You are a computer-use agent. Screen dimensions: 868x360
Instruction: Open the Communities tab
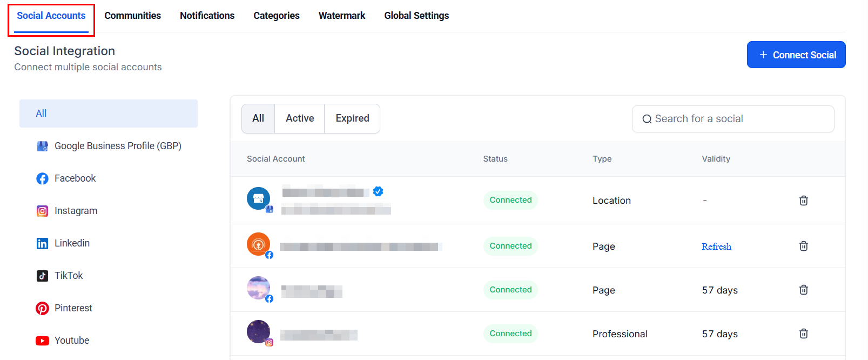click(132, 16)
